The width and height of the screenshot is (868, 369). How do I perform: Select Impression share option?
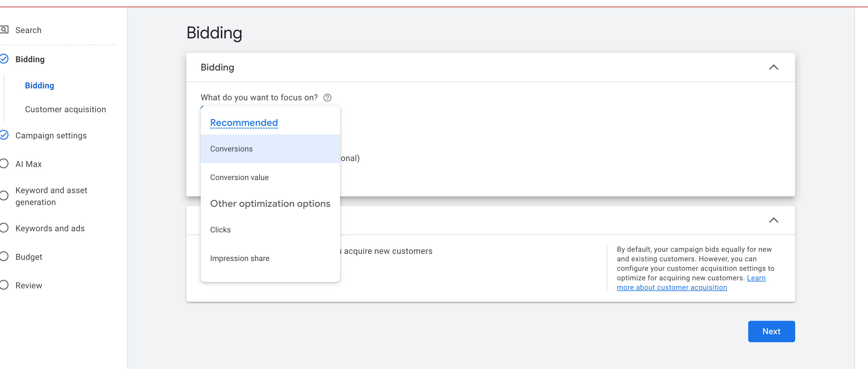pyautogui.click(x=240, y=258)
